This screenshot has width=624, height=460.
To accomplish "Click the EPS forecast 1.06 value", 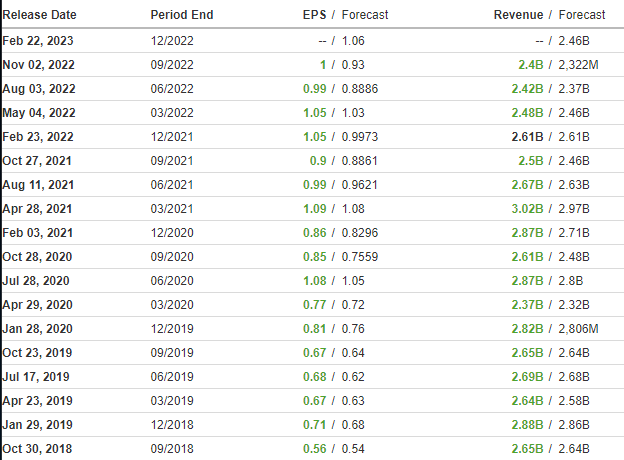I will pos(353,41).
